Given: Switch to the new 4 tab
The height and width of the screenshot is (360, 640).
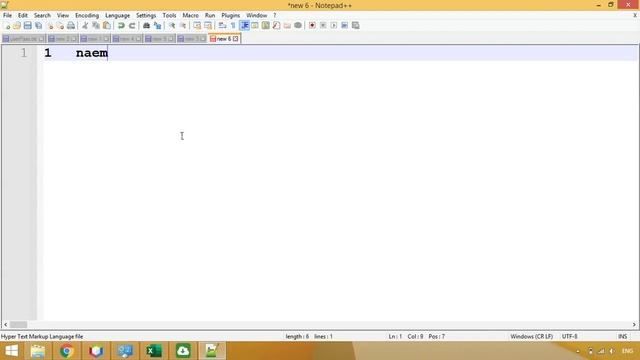Looking at the screenshot, I should [127, 39].
